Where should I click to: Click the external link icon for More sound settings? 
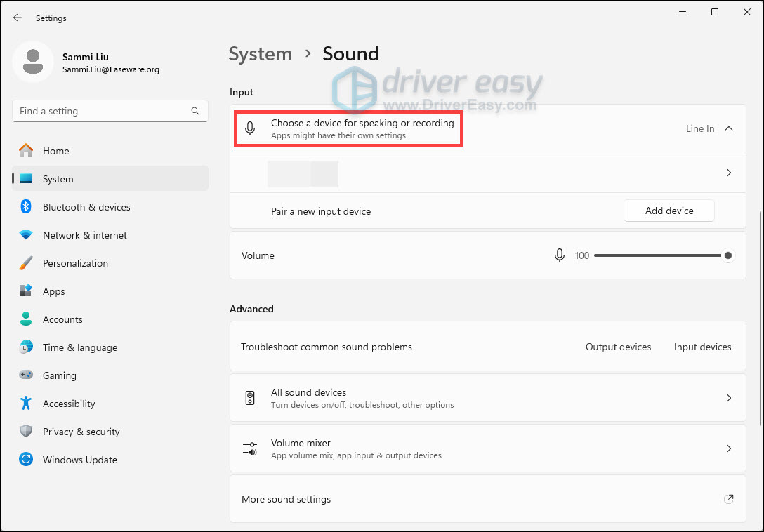[729, 499]
